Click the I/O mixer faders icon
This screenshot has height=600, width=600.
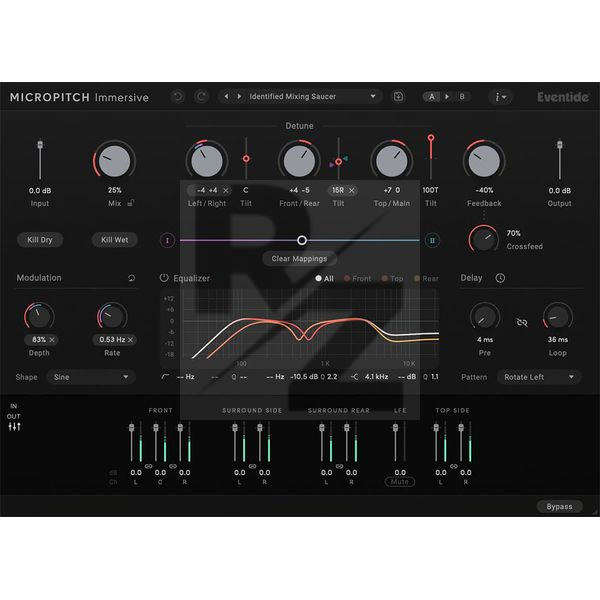tap(14, 426)
